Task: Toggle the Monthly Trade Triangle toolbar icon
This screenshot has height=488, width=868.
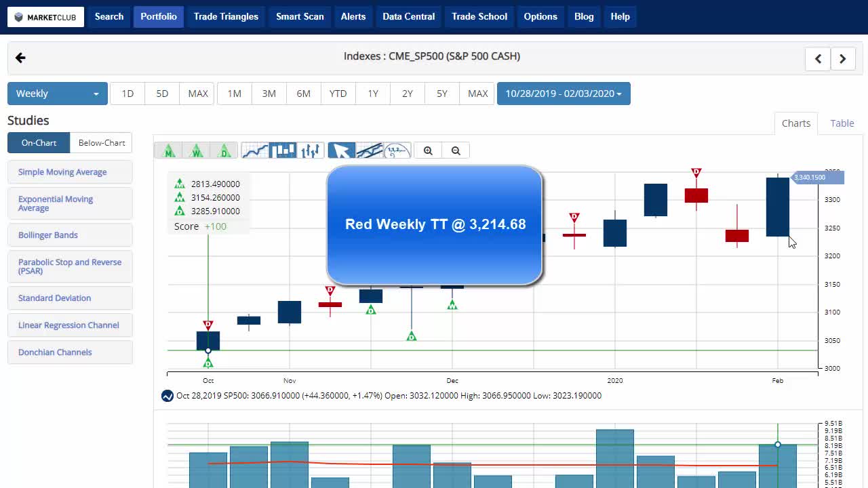Action: coord(169,150)
